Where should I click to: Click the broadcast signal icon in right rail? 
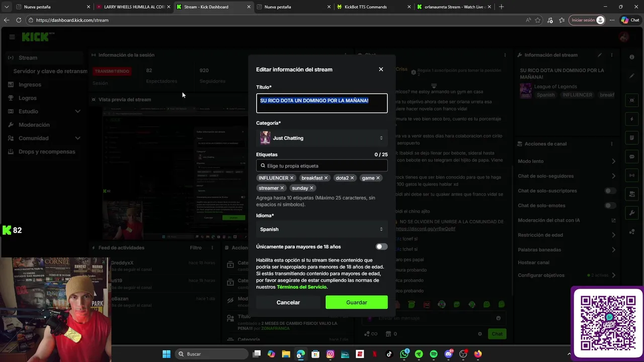pos(632,175)
